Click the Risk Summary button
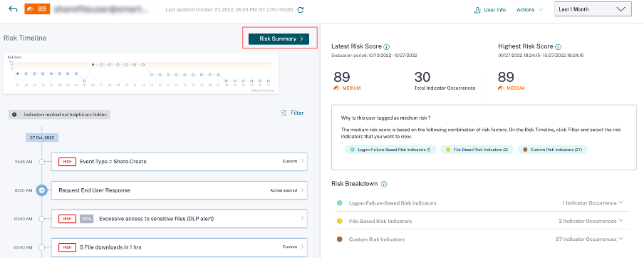 pos(279,38)
